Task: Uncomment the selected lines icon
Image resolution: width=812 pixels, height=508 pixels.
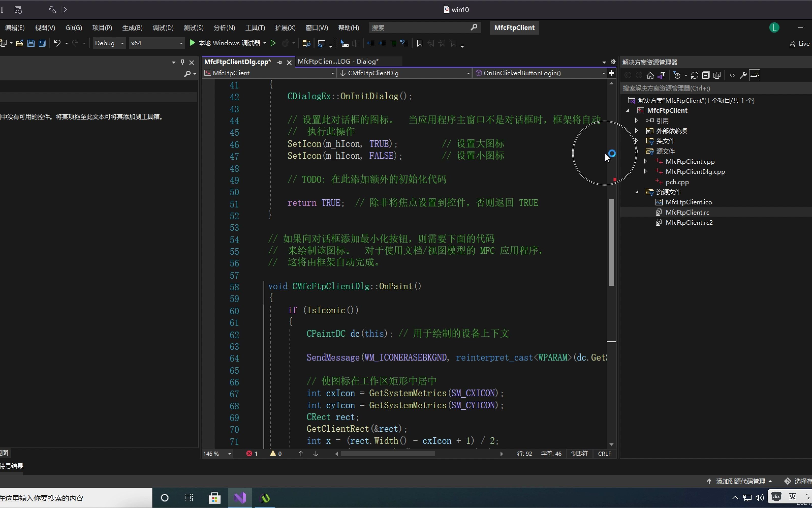Action: click(404, 43)
